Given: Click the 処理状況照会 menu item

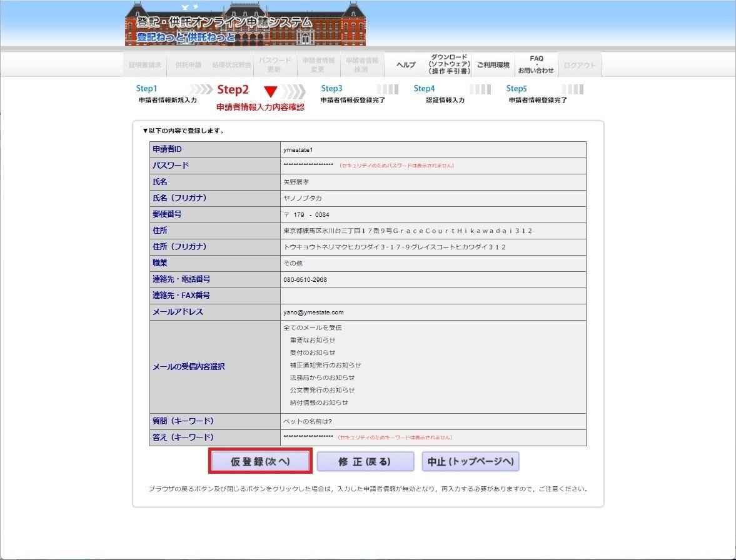Looking at the screenshot, I should pyautogui.click(x=231, y=65).
